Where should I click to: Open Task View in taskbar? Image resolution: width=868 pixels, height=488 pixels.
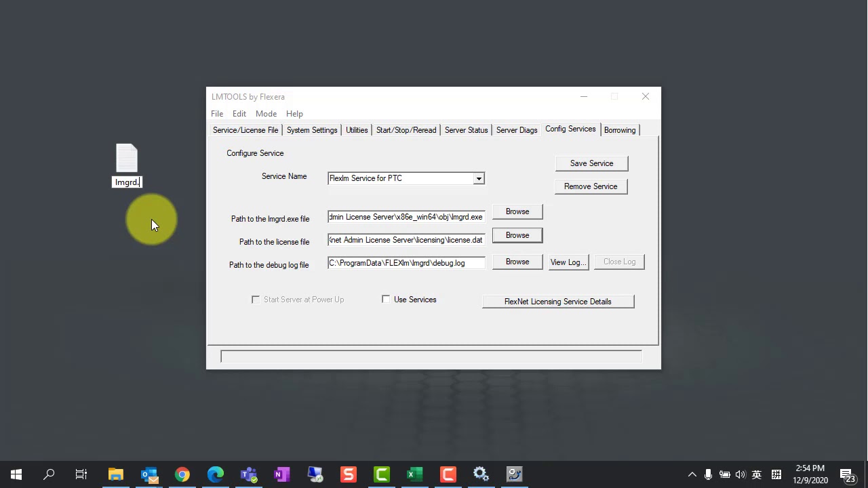point(81,474)
